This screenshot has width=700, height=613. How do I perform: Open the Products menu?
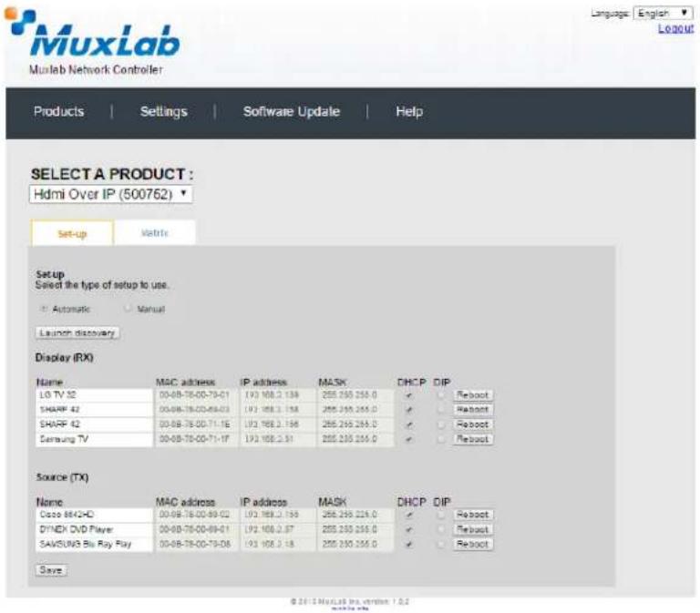(x=58, y=111)
